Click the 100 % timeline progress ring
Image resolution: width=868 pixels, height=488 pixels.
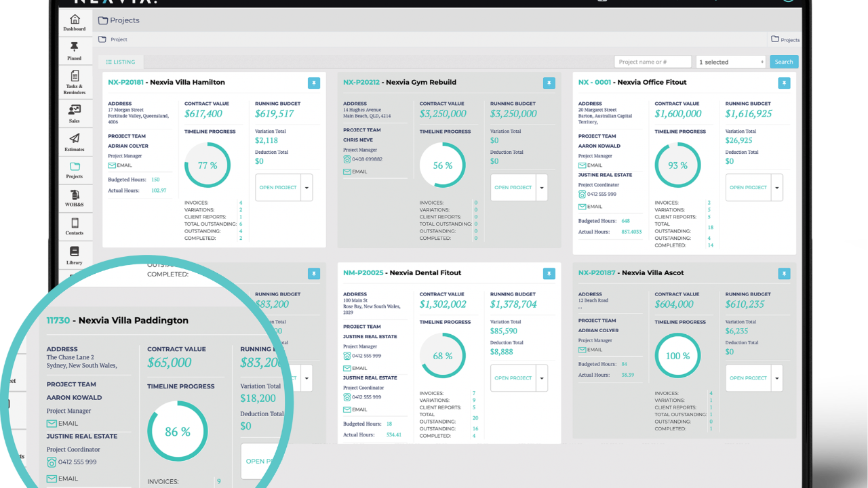tap(678, 356)
